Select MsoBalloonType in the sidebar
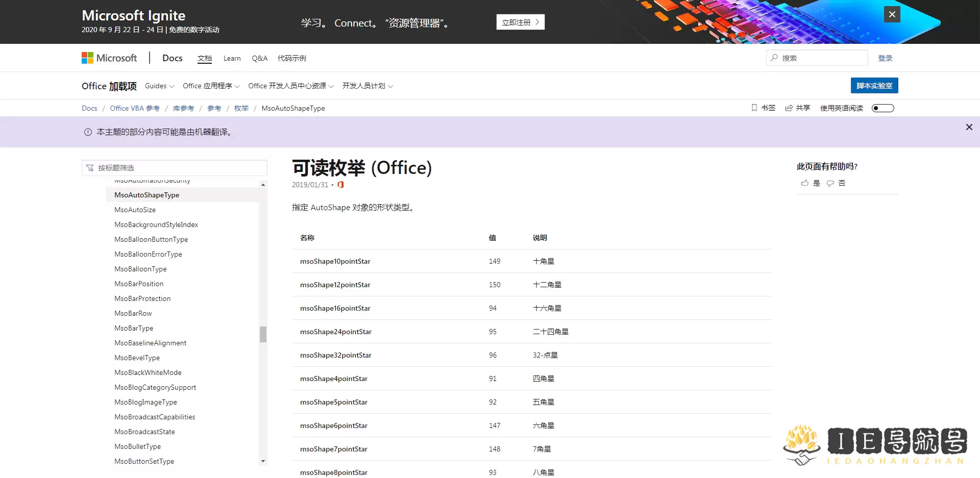The height and width of the screenshot is (478, 980). pos(140,269)
